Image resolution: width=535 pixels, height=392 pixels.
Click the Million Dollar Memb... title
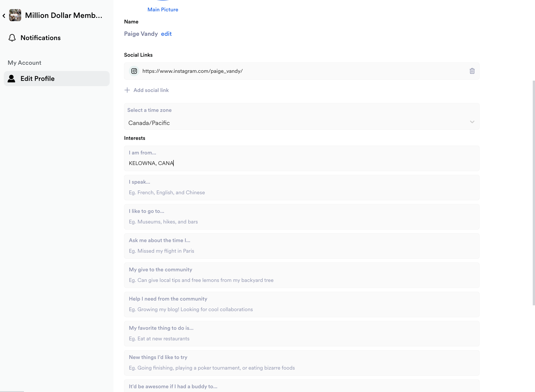click(64, 15)
